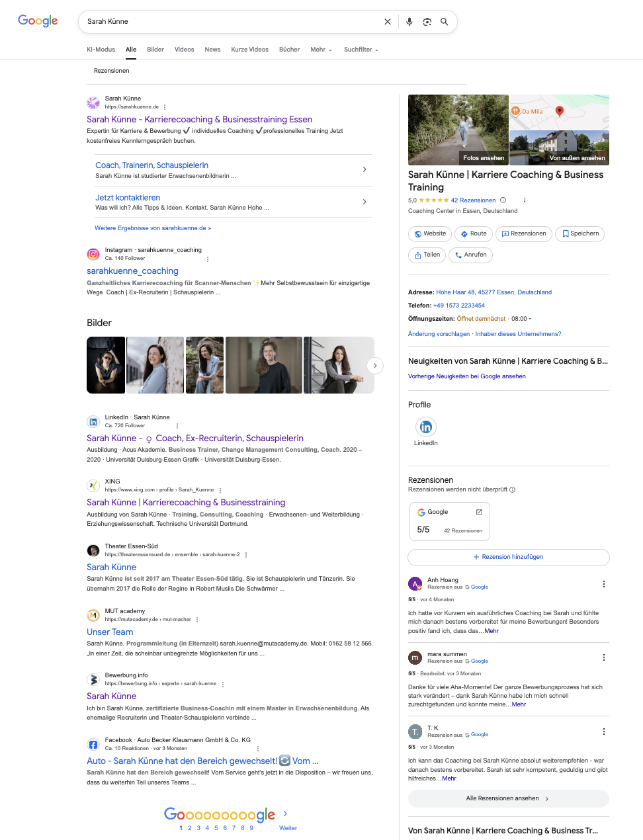
Task: Clear the search field with X icon
Action: click(x=388, y=22)
